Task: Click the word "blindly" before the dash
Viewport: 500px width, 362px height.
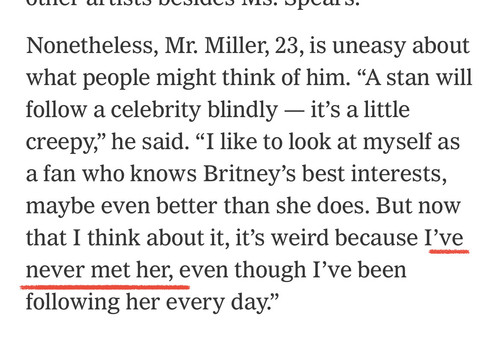Action: pyautogui.click(x=243, y=110)
